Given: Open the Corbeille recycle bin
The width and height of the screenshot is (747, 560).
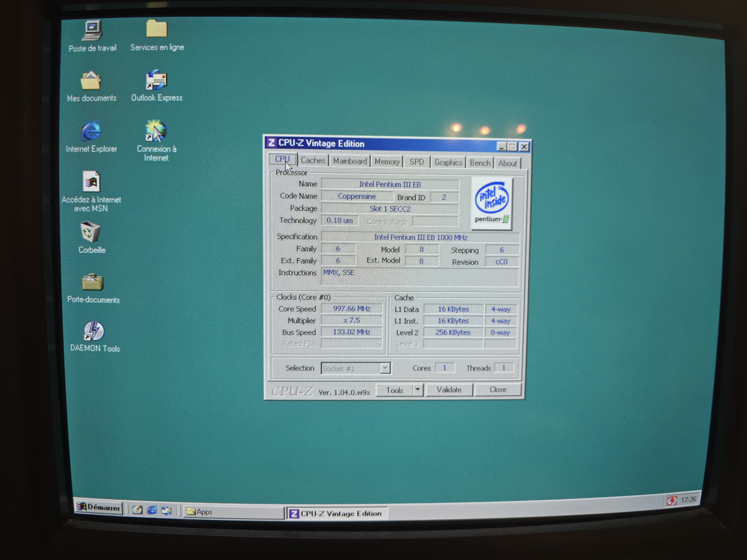Looking at the screenshot, I should pyautogui.click(x=91, y=232).
